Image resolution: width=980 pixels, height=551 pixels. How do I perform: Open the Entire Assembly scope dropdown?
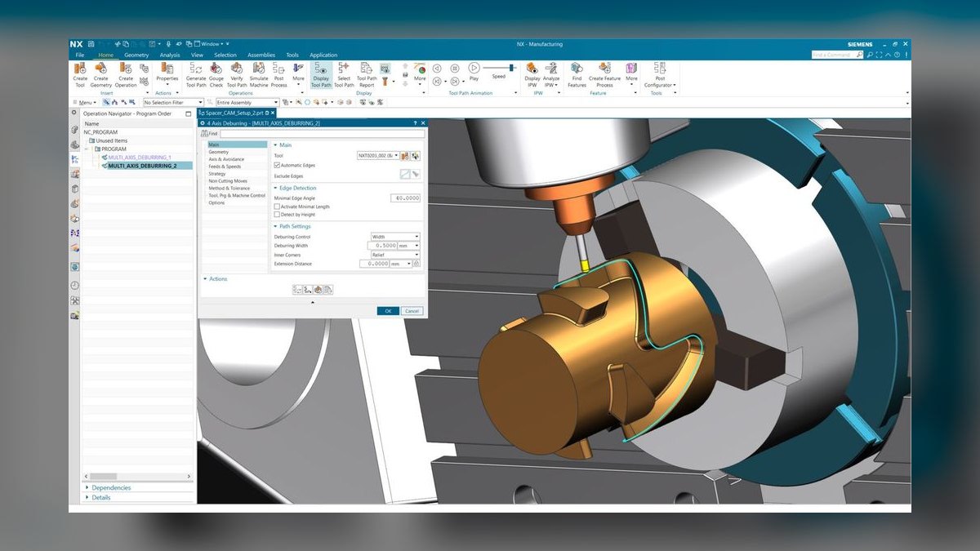[246, 102]
